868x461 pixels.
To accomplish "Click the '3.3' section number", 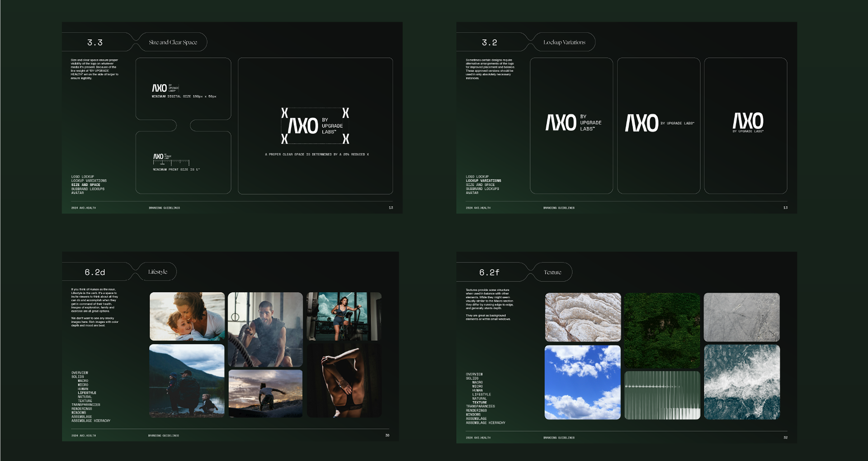I will [x=95, y=42].
